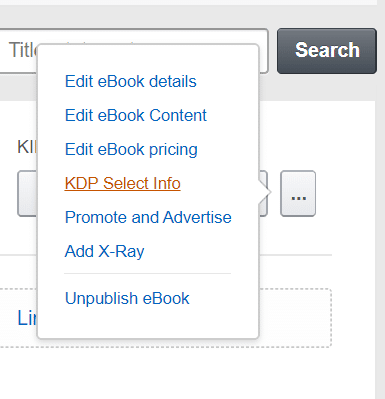Image resolution: width=385 pixels, height=399 pixels.
Task: Open the KDP Select Info link
Action: (123, 183)
